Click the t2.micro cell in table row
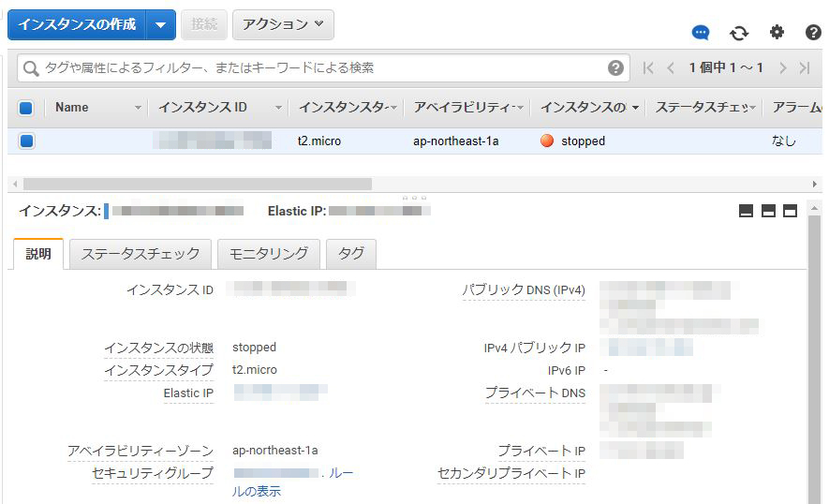 (319, 141)
